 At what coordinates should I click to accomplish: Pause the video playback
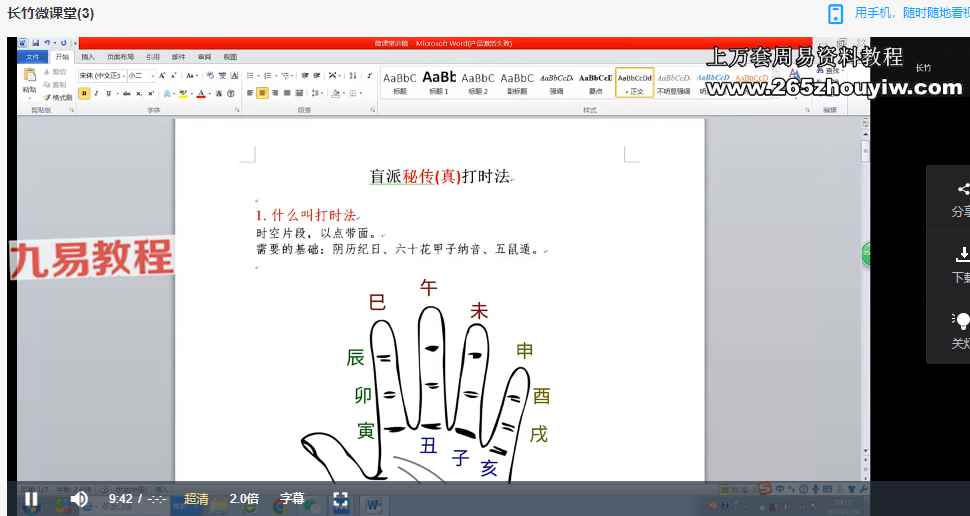[31, 499]
